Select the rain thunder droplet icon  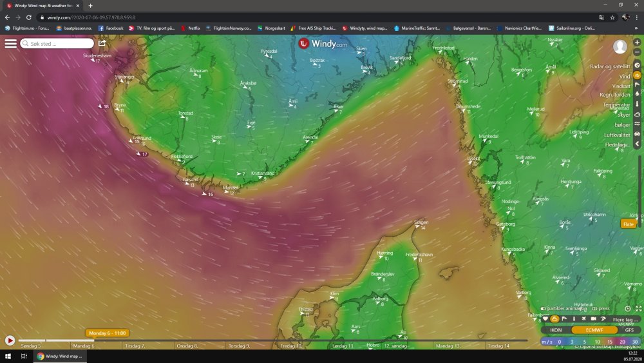click(638, 94)
